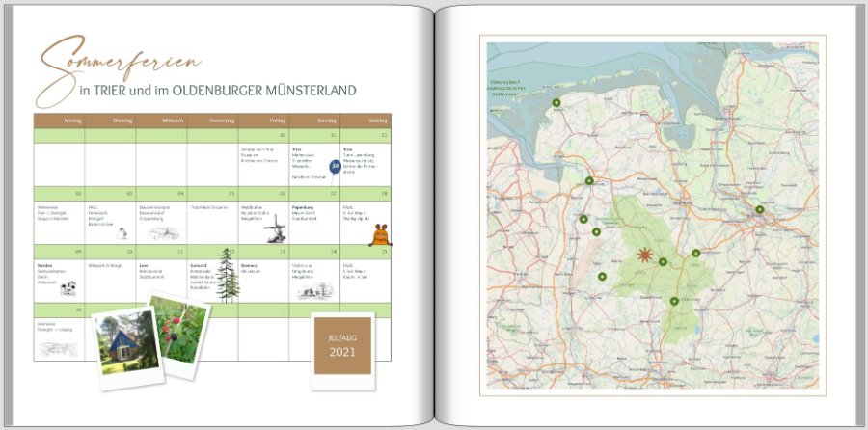
Task: Select the cow sketch in Norden cell
Action: pos(68,288)
